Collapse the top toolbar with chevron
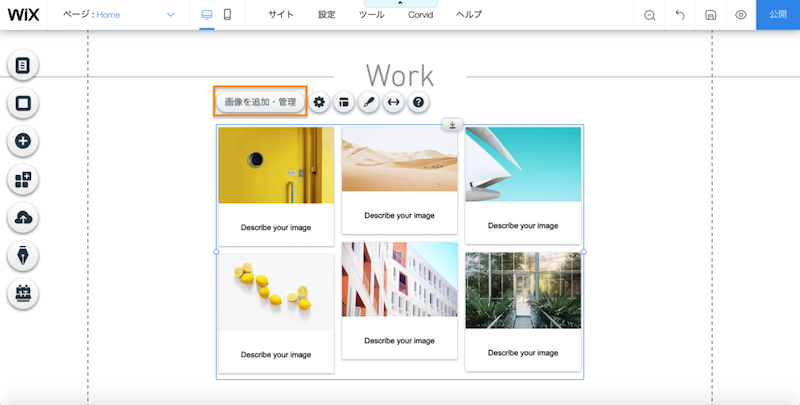The image size is (800, 405). click(x=400, y=3)
